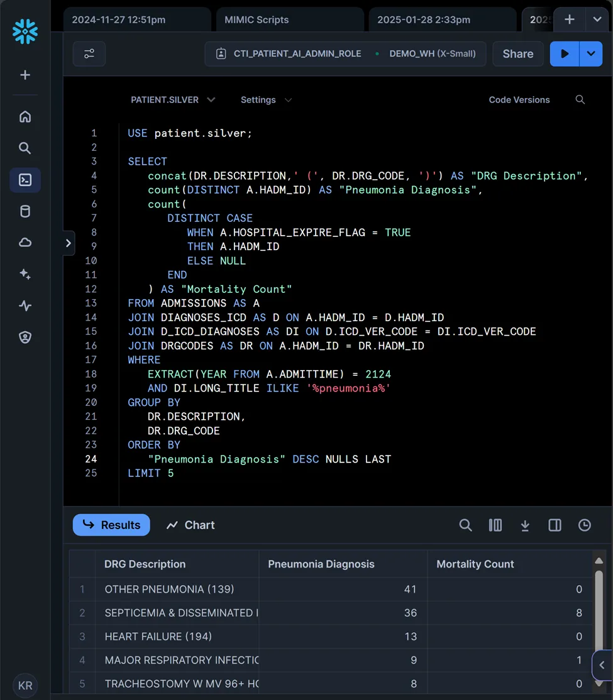Image resolution: width=613 pixels, height=700 pixels.
Task: Select the OTHER PNEUMONIA (139) cell
Action: 177,589
